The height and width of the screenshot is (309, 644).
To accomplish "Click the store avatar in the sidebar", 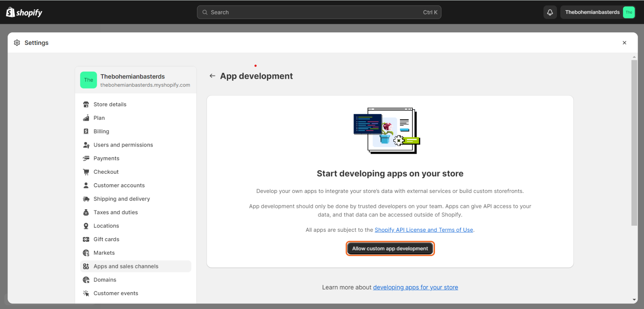I will pyautogui.click(x=89, y=80).
